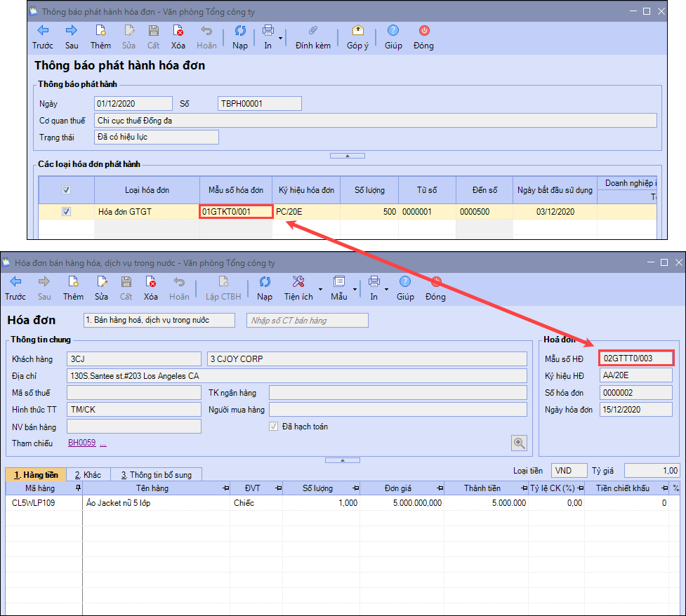The height and width of the screenshot is (616, 686).
Task: Click magnifier zoom button in Thông tin chung
Action: 520,443
